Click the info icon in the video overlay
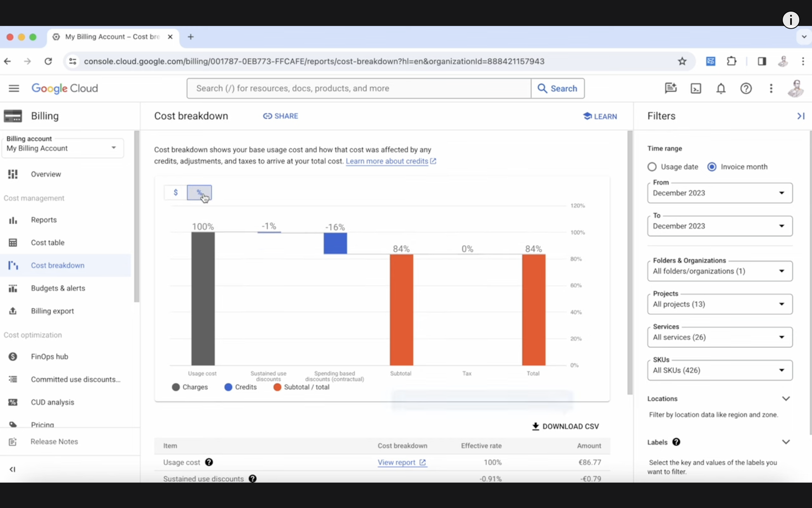Viewport: 812px width, 508px height. [791, 20]
